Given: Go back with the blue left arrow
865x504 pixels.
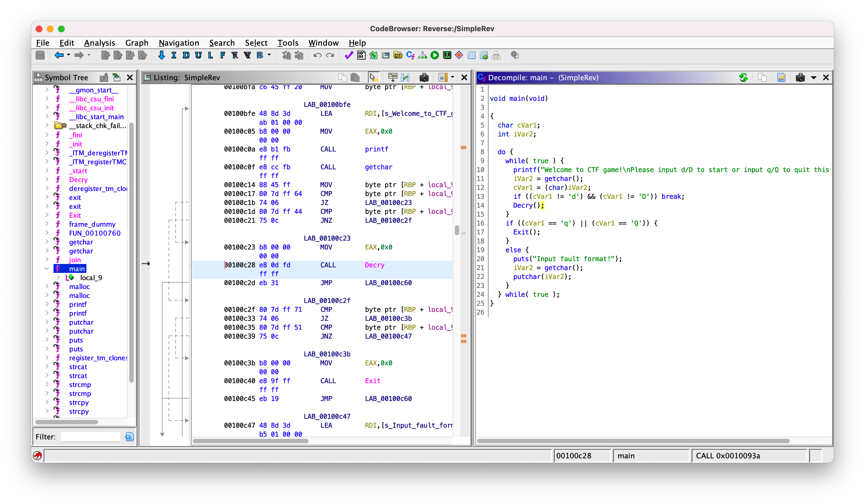Looking at the screenshot, I should click(59, 55).
